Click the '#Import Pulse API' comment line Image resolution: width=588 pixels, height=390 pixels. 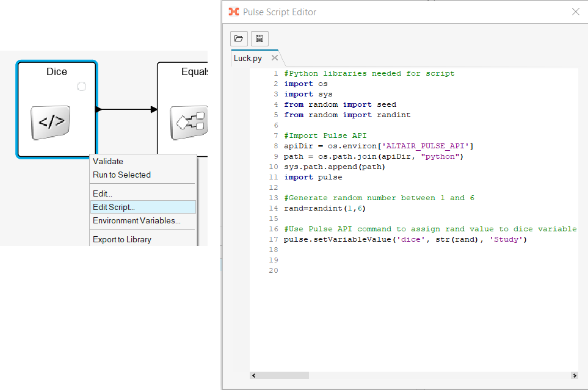325,135
